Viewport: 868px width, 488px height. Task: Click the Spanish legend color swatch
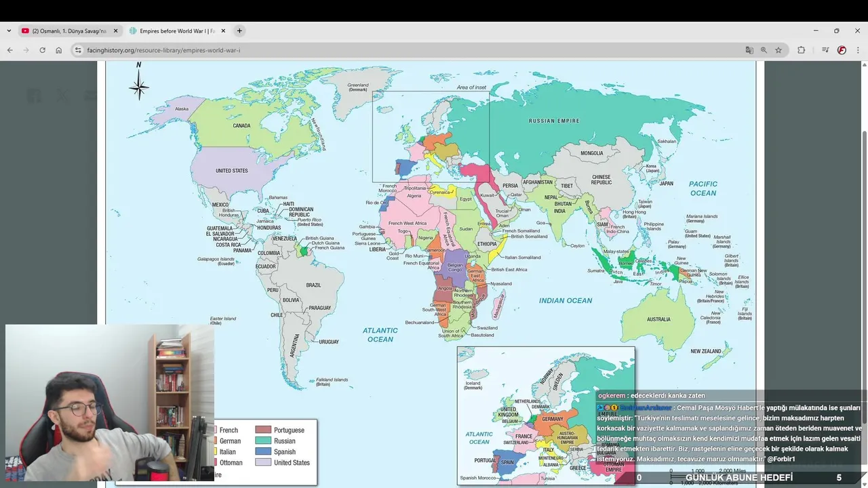[x=263, y=452]
